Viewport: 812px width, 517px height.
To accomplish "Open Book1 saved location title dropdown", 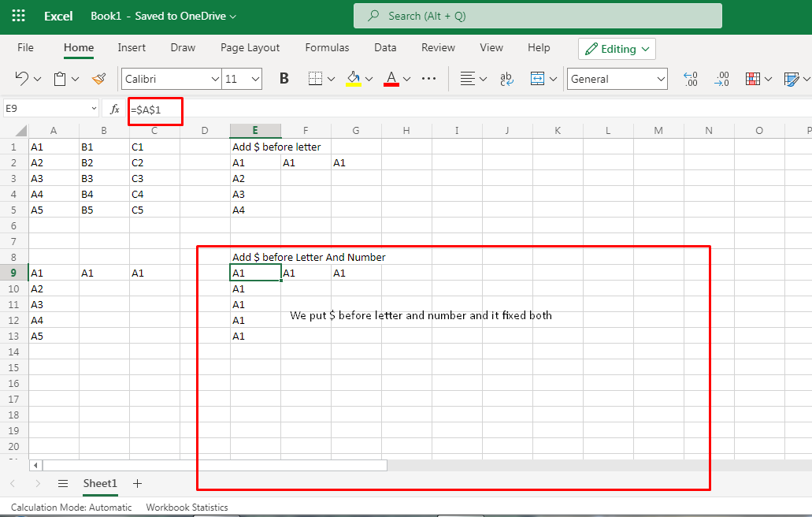I will coord(164,16).
